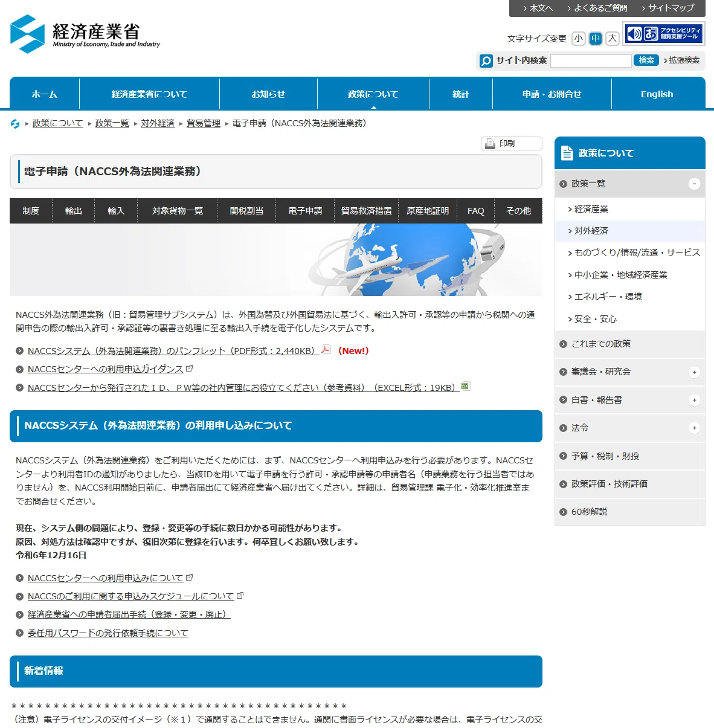Screen dimensions: 714x728
Task: Click the external-link icon after 利用申込ガイダンス
Action: coord(190,368)
